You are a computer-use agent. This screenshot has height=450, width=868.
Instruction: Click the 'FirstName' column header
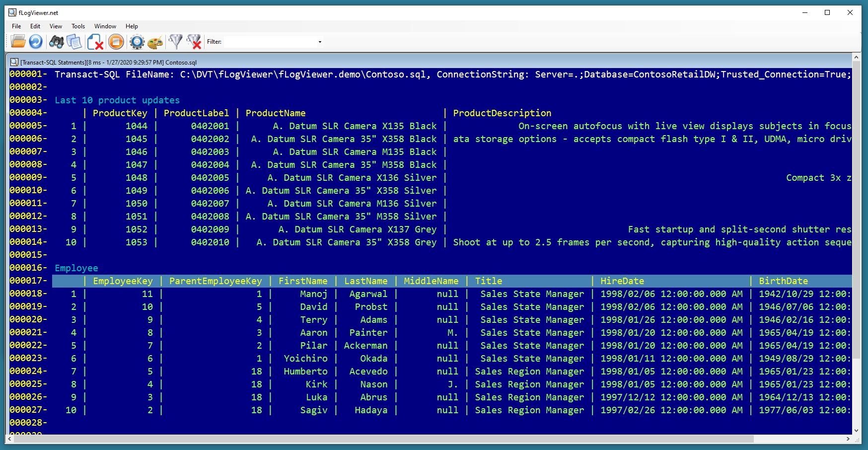coord(303,281)
